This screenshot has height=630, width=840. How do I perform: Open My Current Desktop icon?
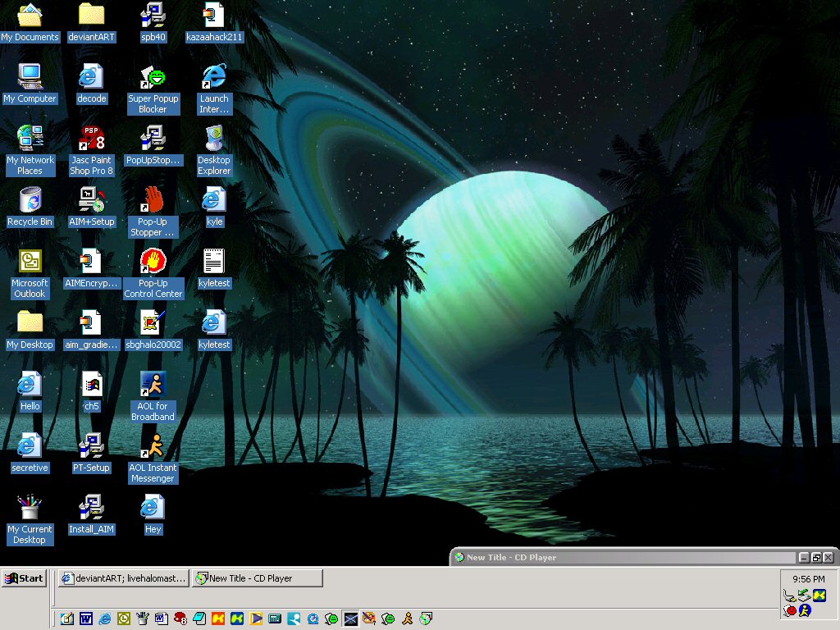[x=30, y=520]
